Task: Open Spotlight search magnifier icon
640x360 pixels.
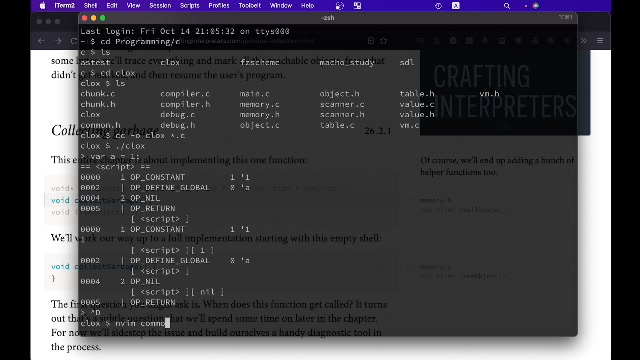Action: click(x=507, y=6)
